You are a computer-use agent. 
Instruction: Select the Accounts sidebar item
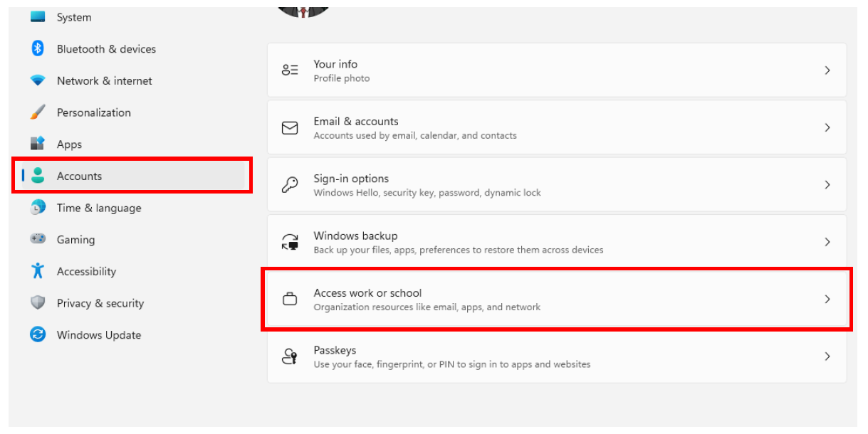click(x=79, y=176)
